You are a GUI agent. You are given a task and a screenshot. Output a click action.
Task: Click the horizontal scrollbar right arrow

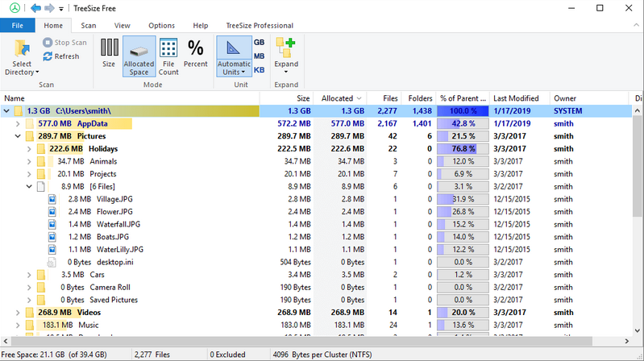[x=627, y=341]
